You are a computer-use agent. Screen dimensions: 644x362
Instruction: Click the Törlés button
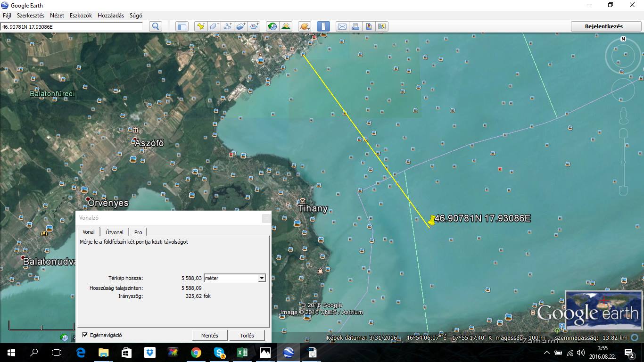[247, 336]
